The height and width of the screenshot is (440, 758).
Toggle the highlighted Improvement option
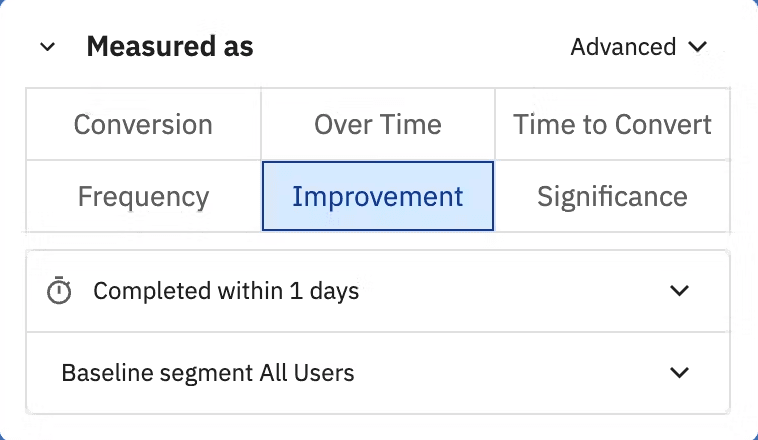[378, 196]
